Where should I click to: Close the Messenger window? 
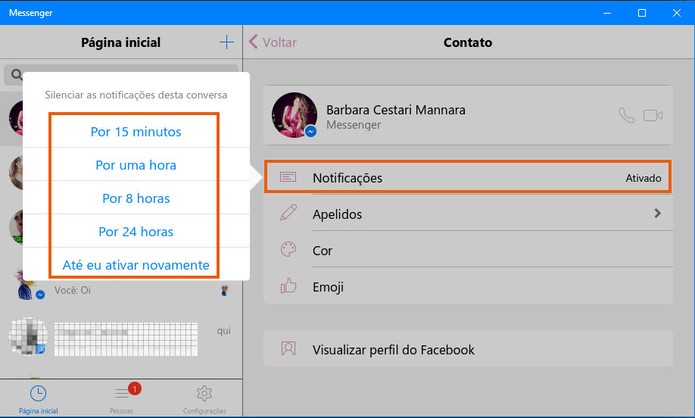pos(676,13)
